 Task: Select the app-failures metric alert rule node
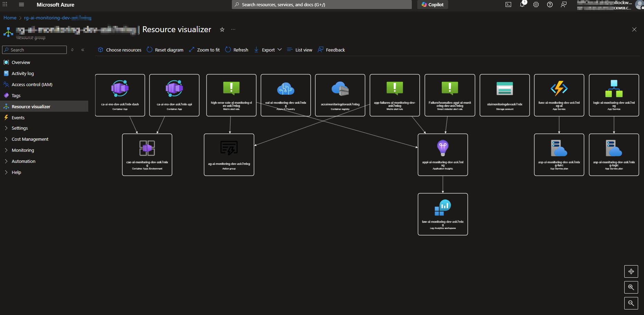tap(395, 95)
